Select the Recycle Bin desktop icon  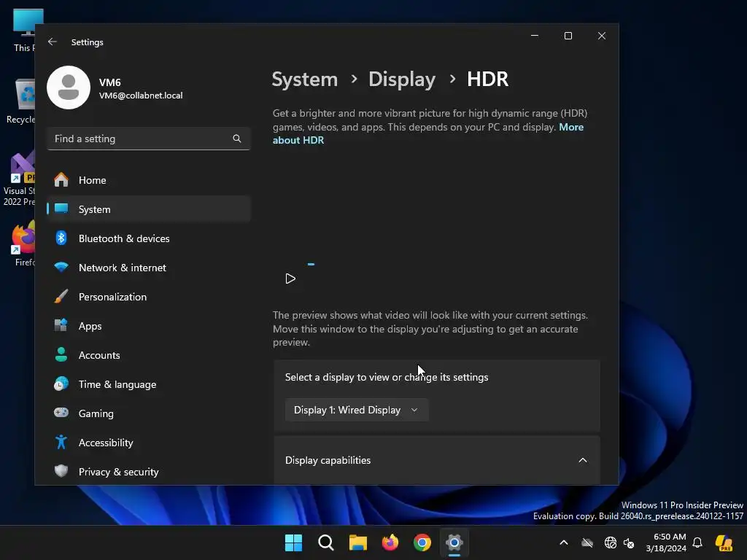click(21, 101)
